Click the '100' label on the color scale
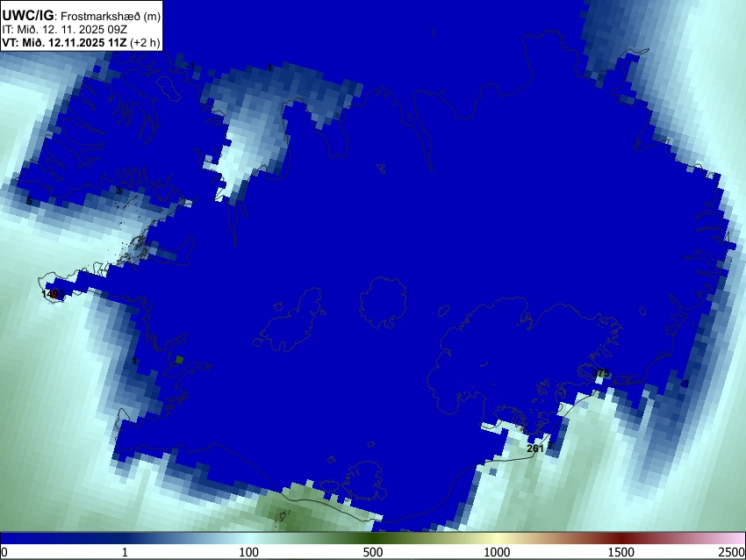Viewport: 746px width, 560px height. (248, 552)
